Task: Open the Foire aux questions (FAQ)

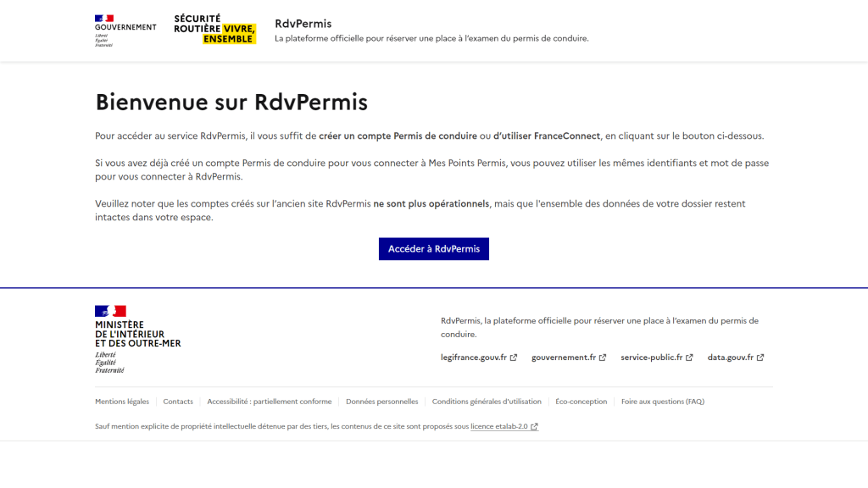Action: click(x=662, y=401)
